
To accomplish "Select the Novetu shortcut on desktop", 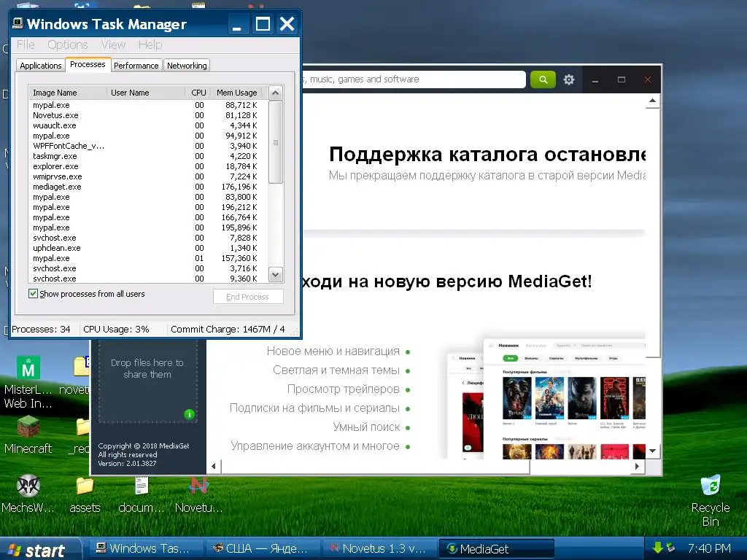I will tap(198, 494).
